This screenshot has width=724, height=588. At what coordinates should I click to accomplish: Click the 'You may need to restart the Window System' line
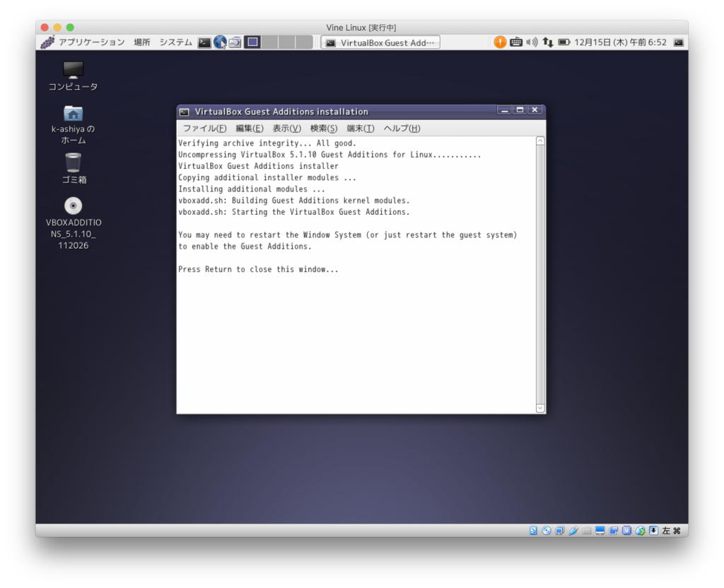[348, 235]
